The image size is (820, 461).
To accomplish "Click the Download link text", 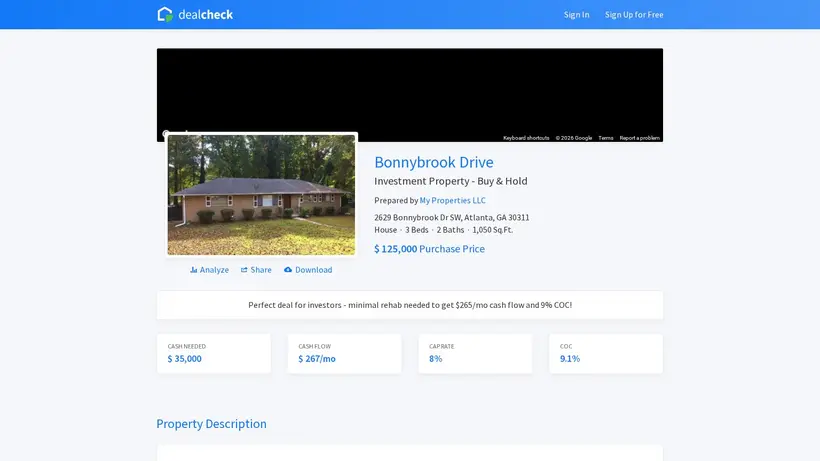I will pos(314,270).
